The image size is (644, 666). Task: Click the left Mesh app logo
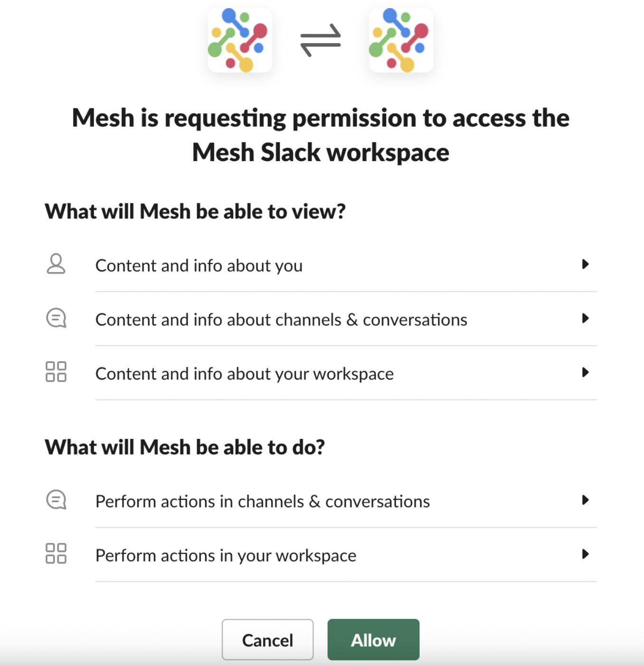[x=239, y=40]
